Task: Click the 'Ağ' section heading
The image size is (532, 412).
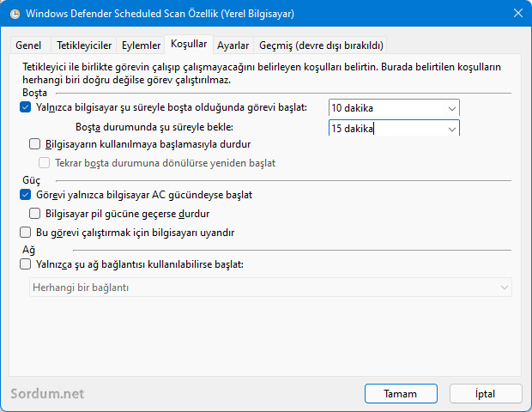Action: (x=29, y=250)
